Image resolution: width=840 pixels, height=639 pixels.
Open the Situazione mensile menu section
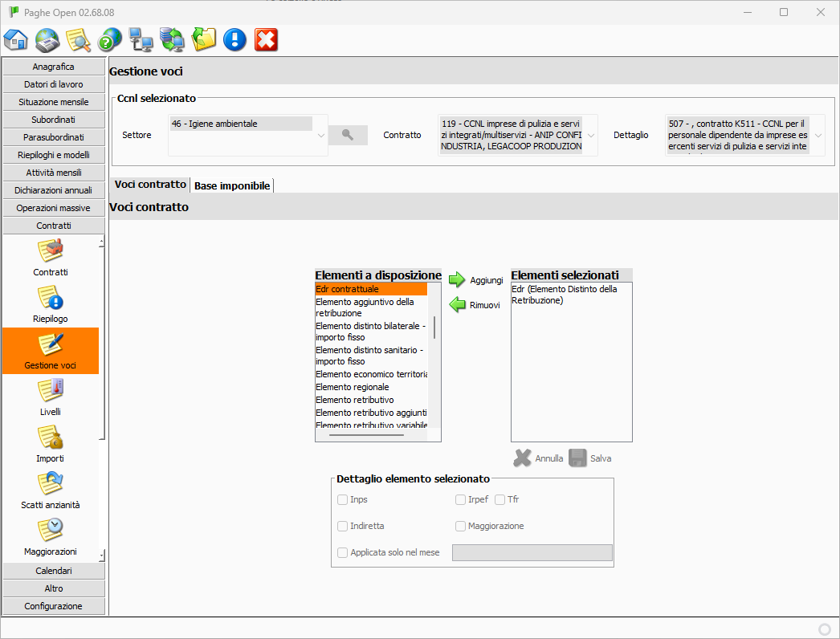54,102
